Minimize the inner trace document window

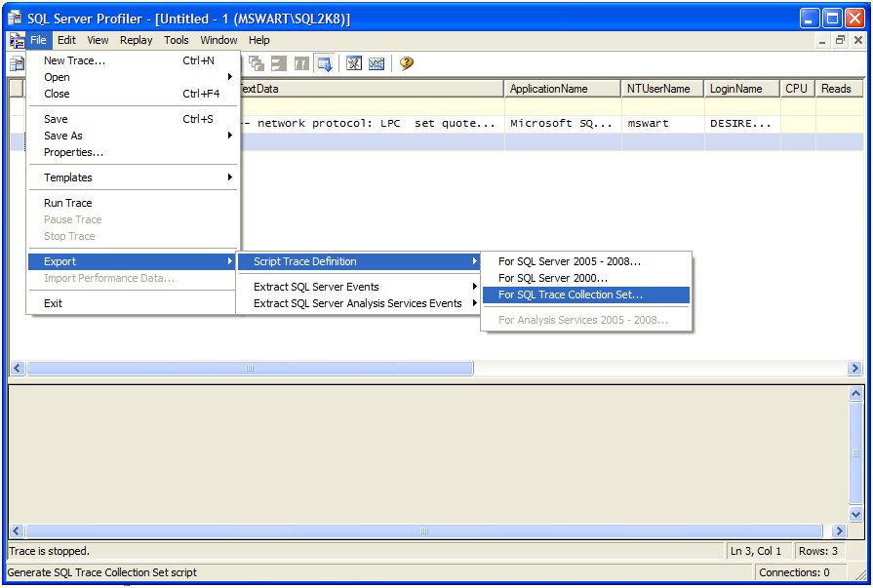point(822,40)
